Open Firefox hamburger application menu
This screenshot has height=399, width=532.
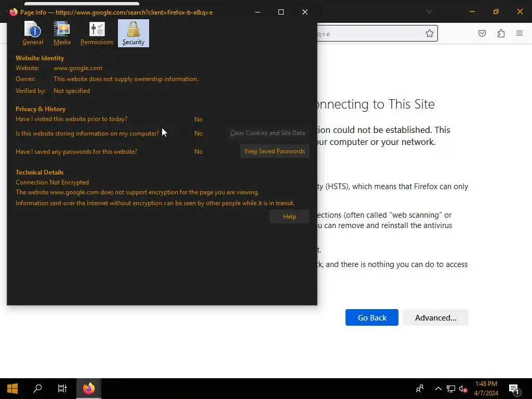point(520,33)
